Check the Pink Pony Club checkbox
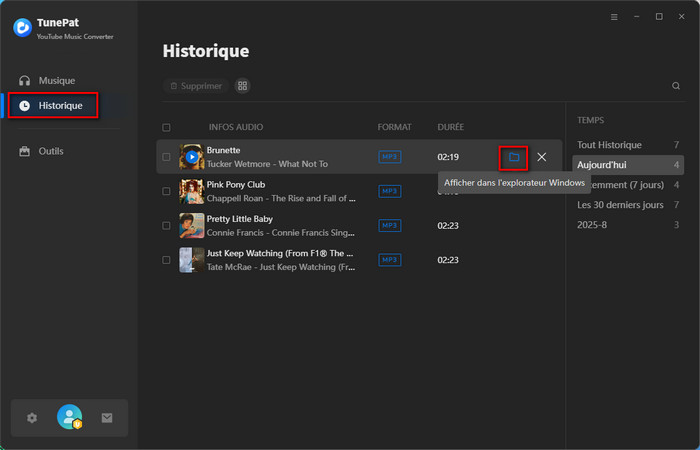 coord(167,192)
